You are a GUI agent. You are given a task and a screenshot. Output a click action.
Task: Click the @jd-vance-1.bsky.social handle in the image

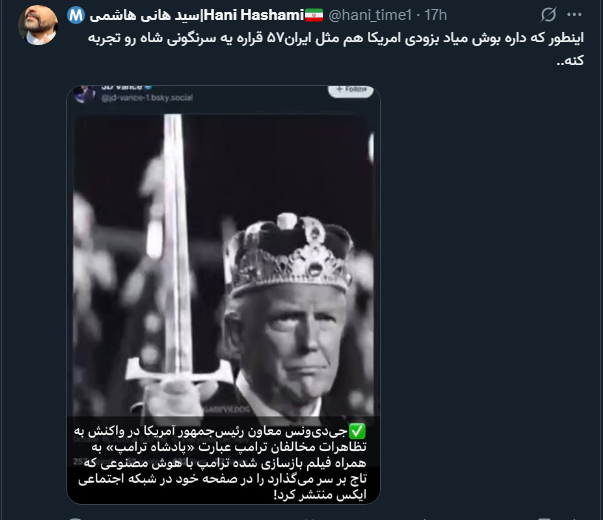pyautogui.click(x=147, y=98)
